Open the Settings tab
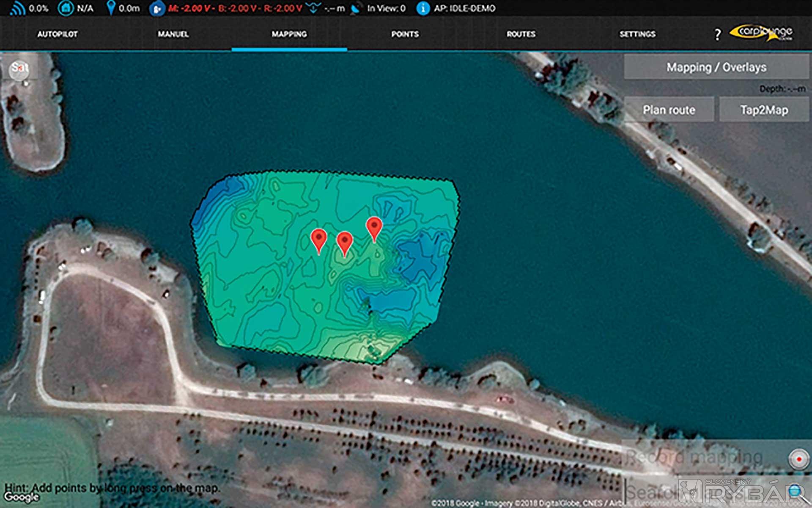The image size is (812, 508). pyautogui.click(x=637, y=34)
